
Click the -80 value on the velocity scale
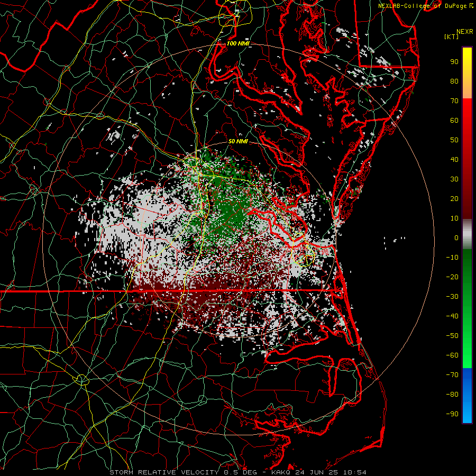452,395
